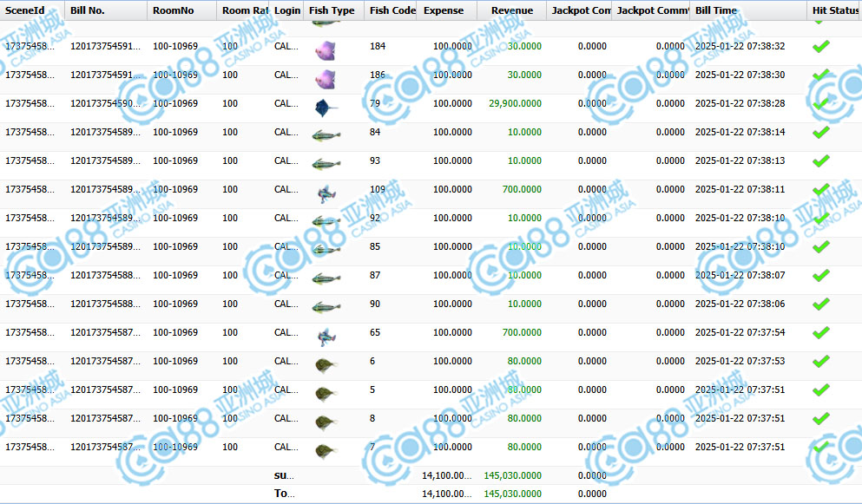
Task: Select expense 100.0000 in fish code 87 row
Action: pos(452,275)
